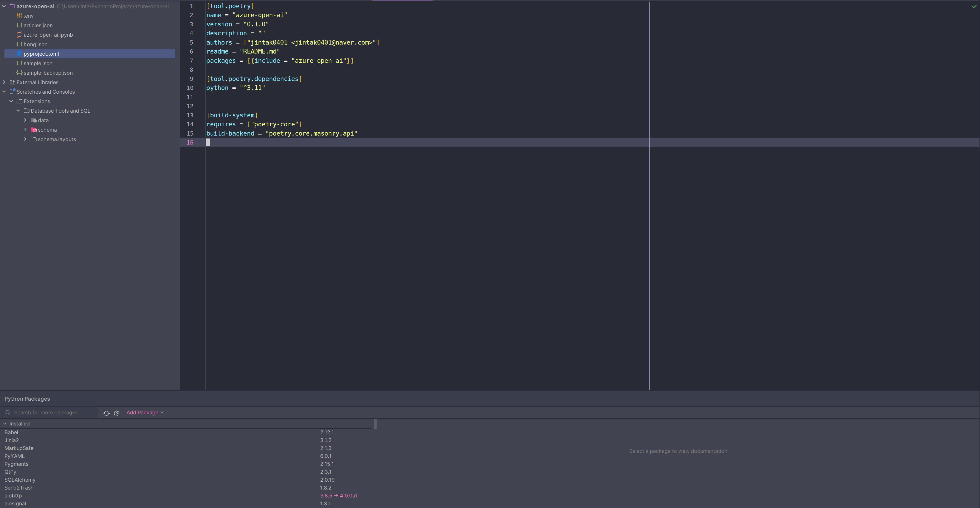Refresh the Python Packages list
The width and height of the screenshot is (980, 508).
[x=106, y=413]
